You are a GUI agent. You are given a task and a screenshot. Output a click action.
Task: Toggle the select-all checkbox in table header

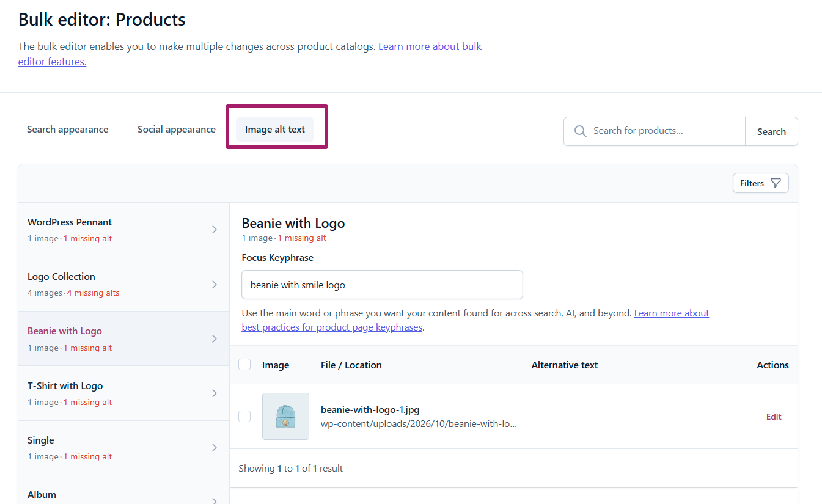coord(244,365)
